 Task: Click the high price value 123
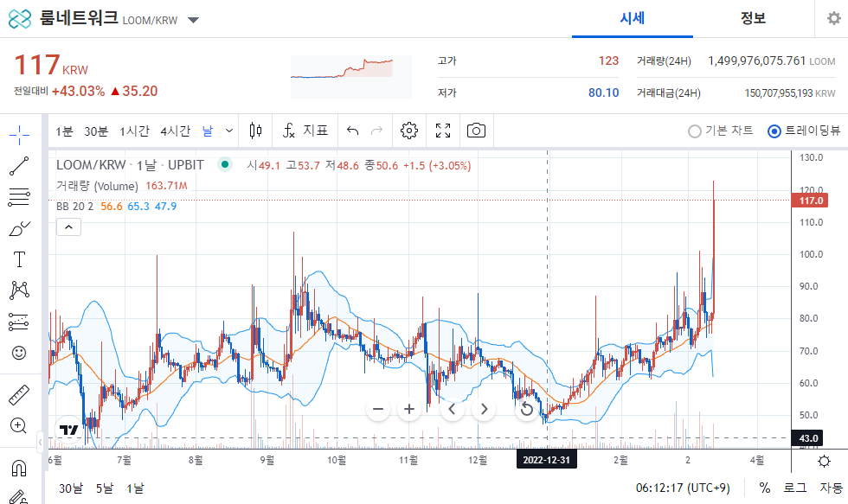coord(608,61)
